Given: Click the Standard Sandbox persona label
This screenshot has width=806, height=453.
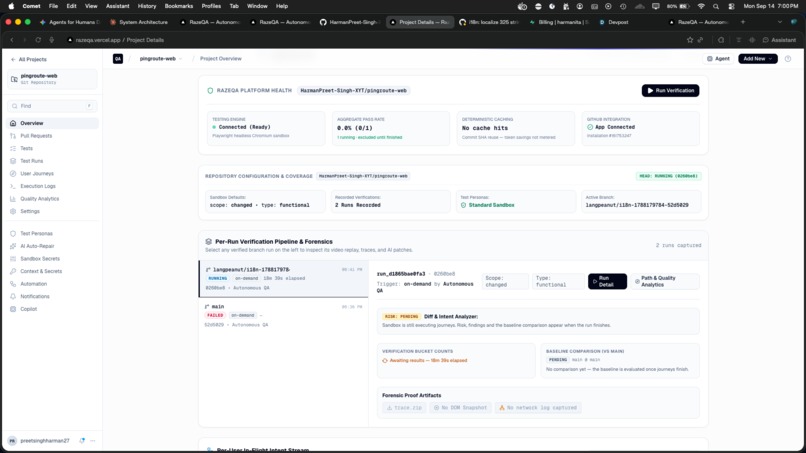Looking at the screenshot, I should pyautogui.click(x=491, y=205).
